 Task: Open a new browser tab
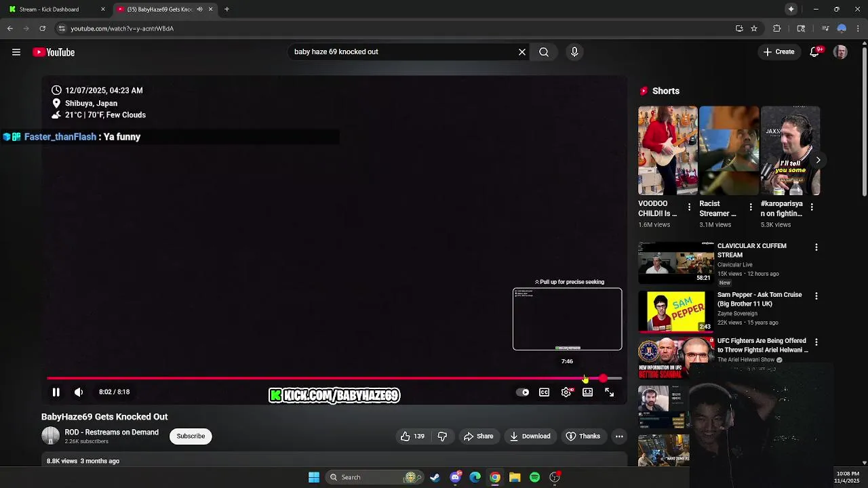pos(226,9)
